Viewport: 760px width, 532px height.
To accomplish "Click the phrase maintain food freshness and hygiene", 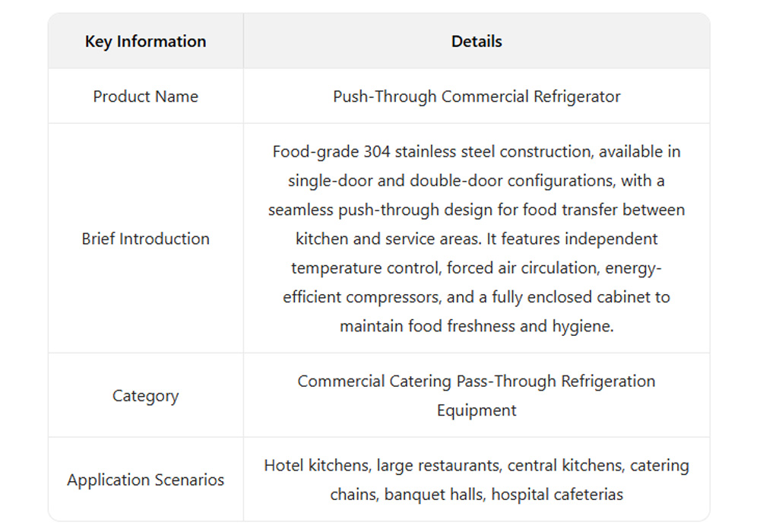I will pyautogui.click(x=477, y=326).
